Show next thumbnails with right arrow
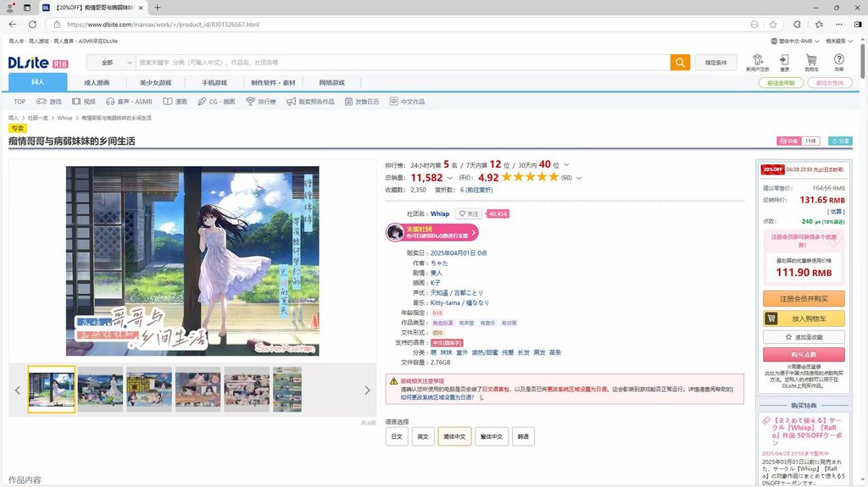The width and height of the screenshot is (868, 487). [x=367, y=390]
